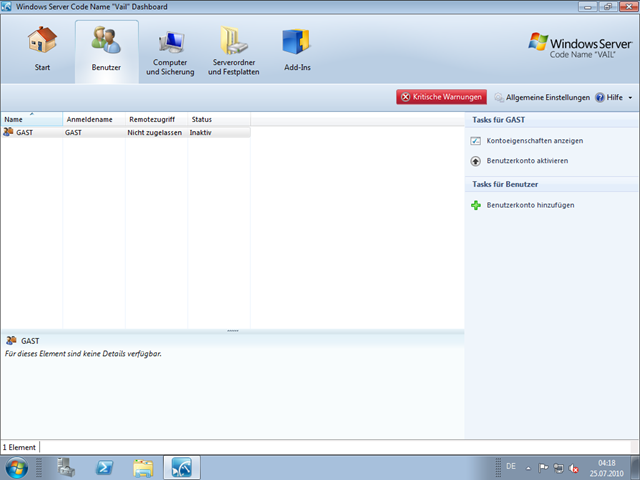Switch to the Add-Ins tab label

(297, 67)
